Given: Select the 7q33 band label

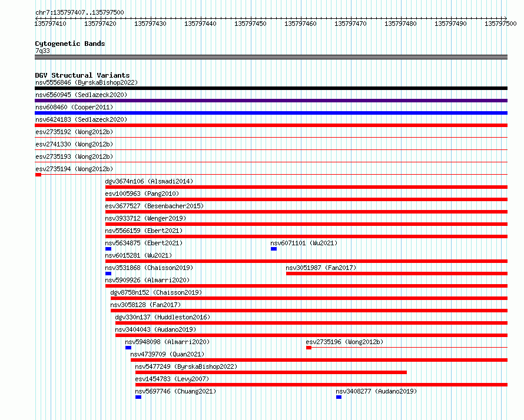Looking at the screenshot, I should click(x=42, y=51).
